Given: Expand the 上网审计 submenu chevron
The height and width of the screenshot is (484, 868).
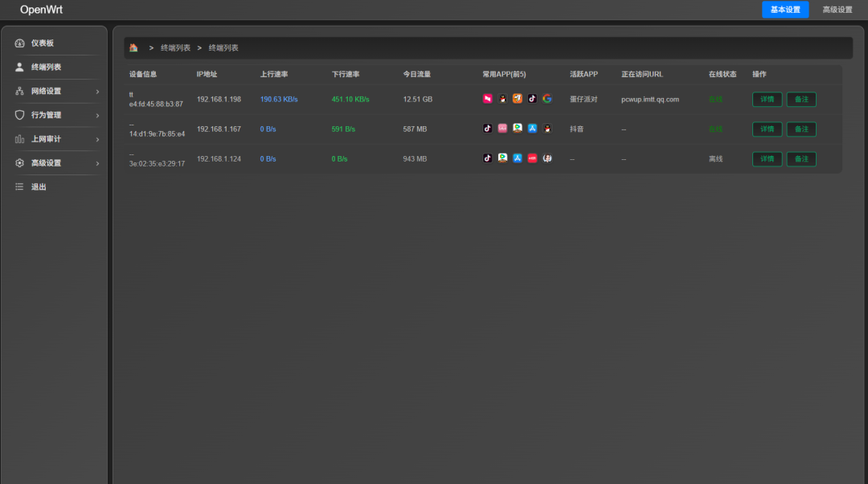Looking at the screenshot, I should [x=97, y=140].
